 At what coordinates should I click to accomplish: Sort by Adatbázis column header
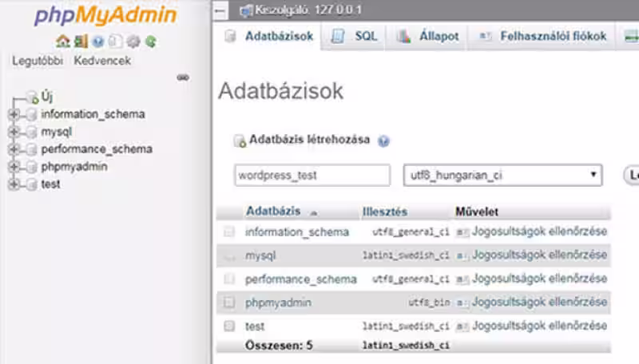[x=273, y=212]
